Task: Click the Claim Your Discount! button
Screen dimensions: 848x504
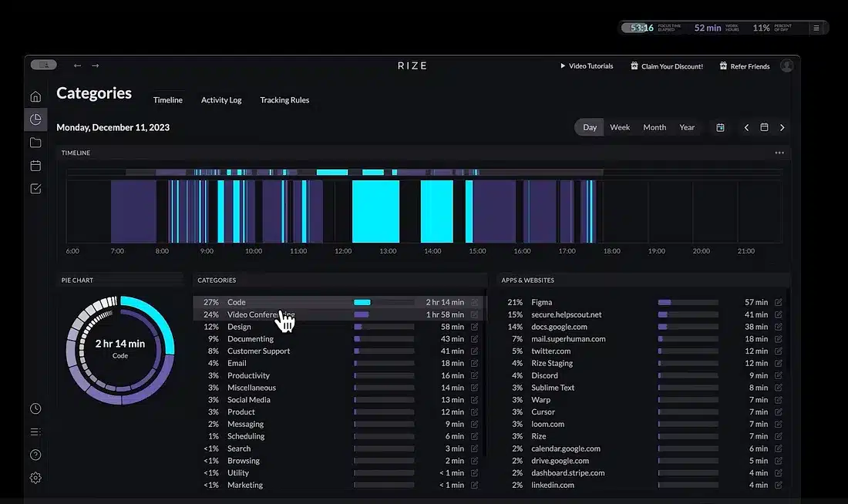Action: (667, 66)
